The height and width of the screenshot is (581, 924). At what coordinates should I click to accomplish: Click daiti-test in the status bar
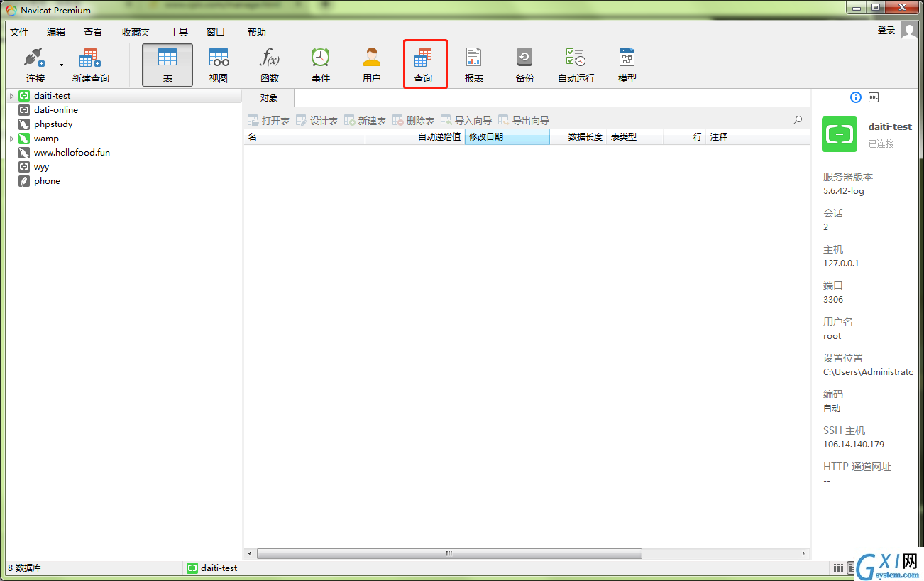click(212, 568)
